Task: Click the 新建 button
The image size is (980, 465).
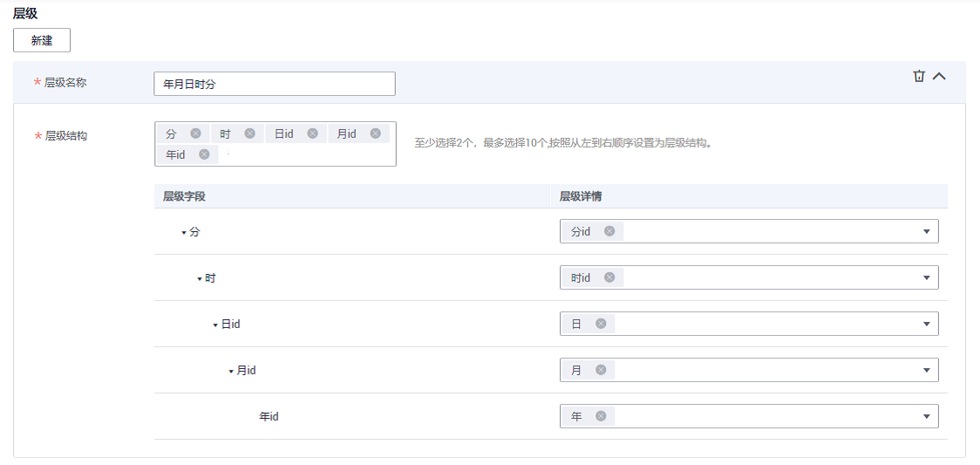Action: click(x=42, y=40)
